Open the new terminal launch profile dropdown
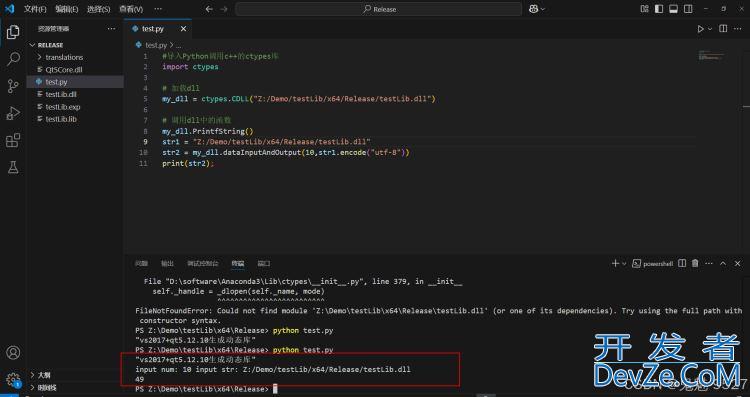This screenshot has width=750, height=397. pyautogui.click(x=624, y=264)
